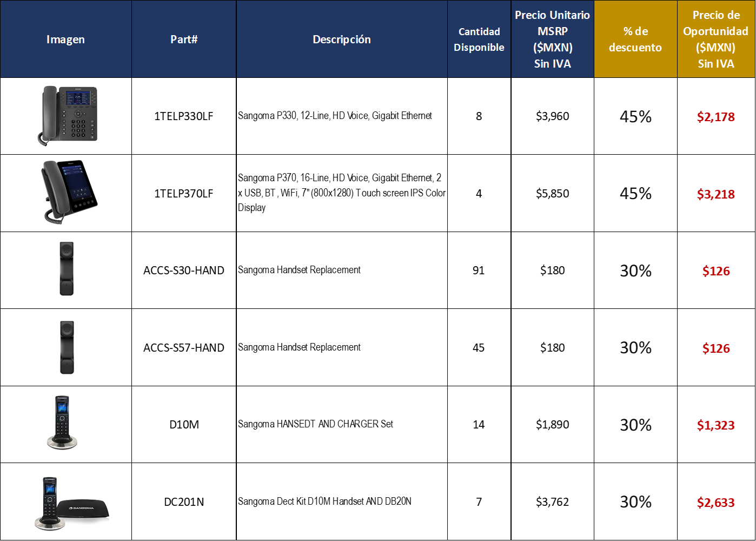Screen dimensions: 756x541
Task: Click the "Precio Unitario MSRP" header
Action: click(552, 39)
